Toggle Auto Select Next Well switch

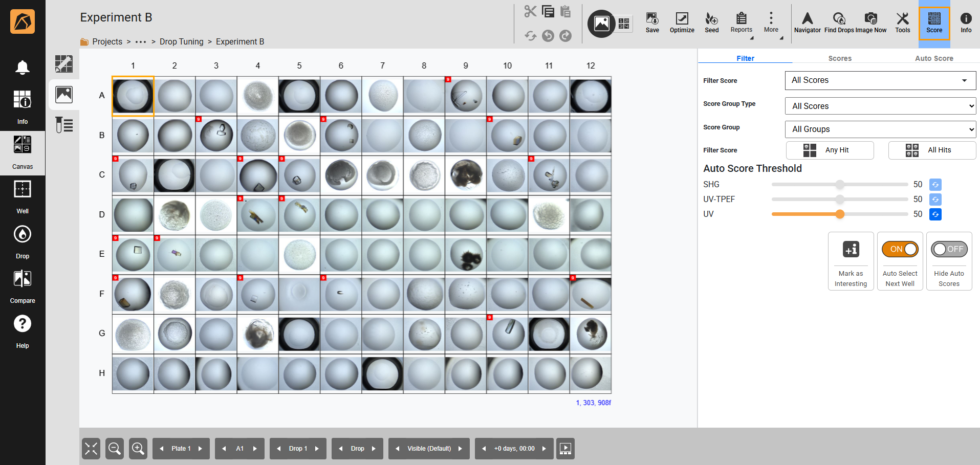pos(900,249)
